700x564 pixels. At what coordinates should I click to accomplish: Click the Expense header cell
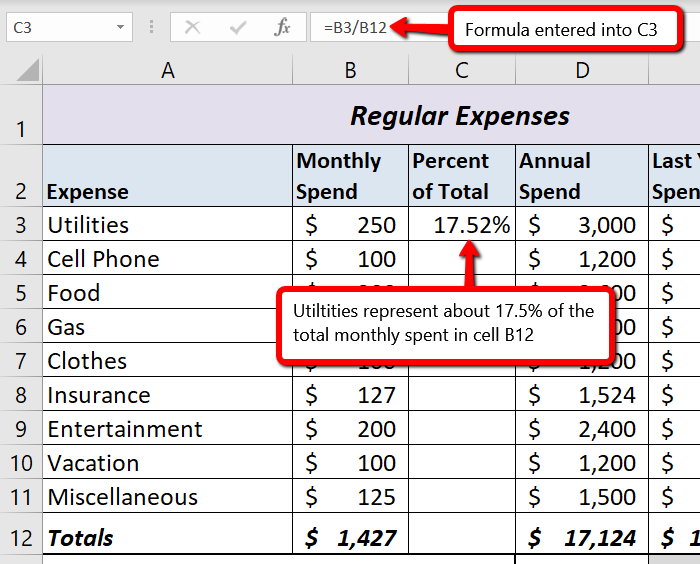click(x=167, y=175)
